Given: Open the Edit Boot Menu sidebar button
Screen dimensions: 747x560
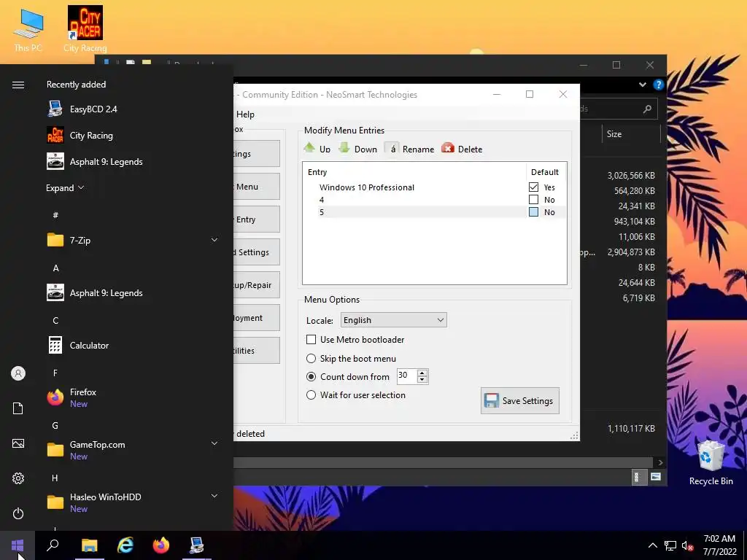Looking at the screenshot, I should (x=256, y=186).
